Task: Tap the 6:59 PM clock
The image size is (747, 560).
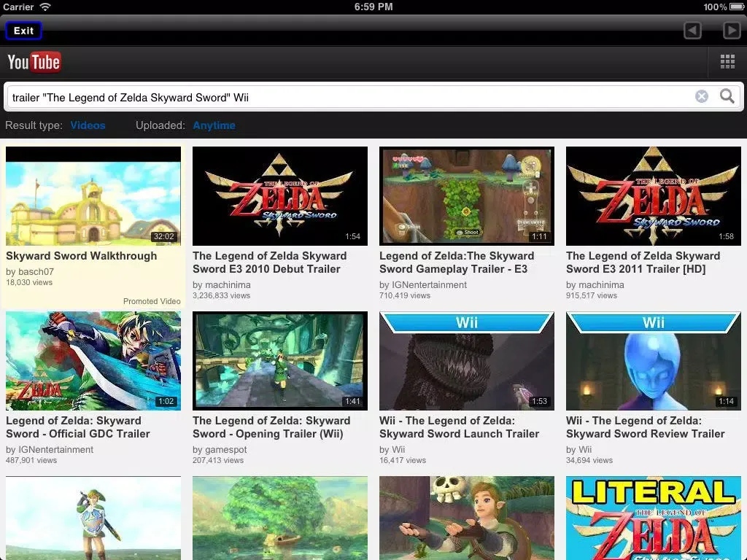Action: click(373, 7)
